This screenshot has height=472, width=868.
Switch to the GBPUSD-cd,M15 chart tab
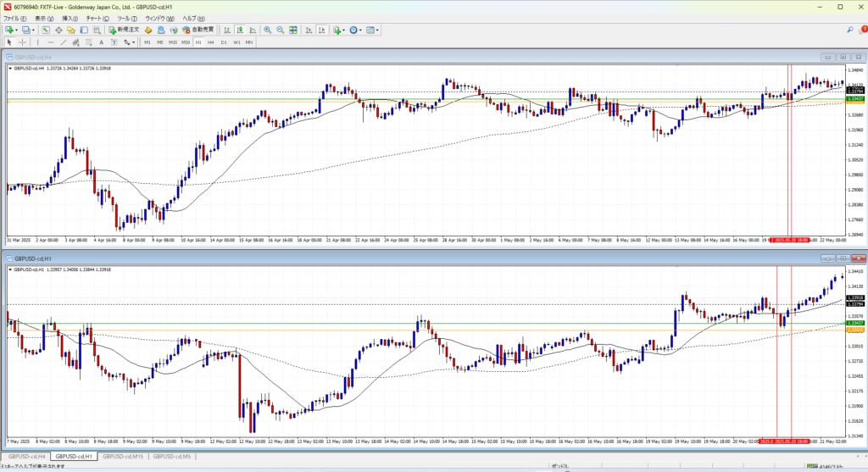(122, 457)
